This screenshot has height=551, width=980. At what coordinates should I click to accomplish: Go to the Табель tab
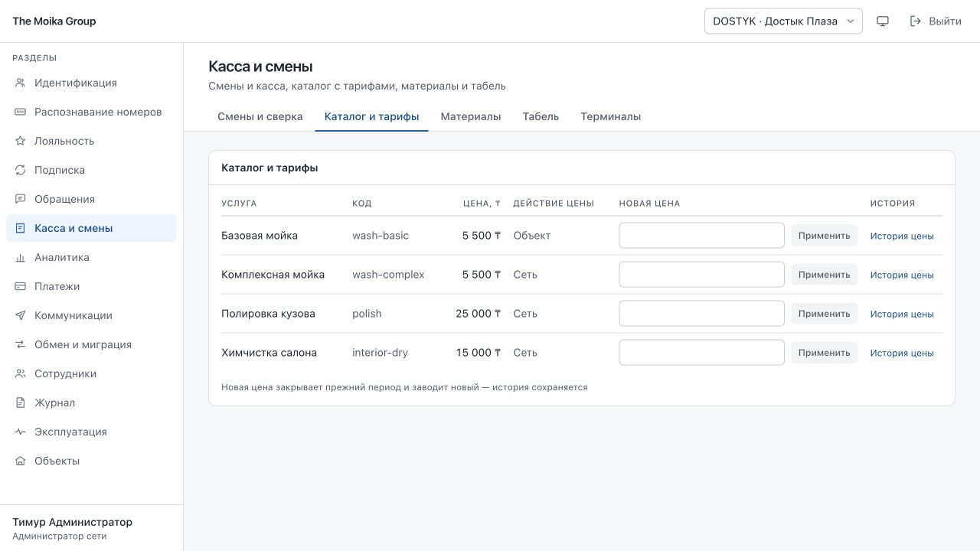point(541,116)
